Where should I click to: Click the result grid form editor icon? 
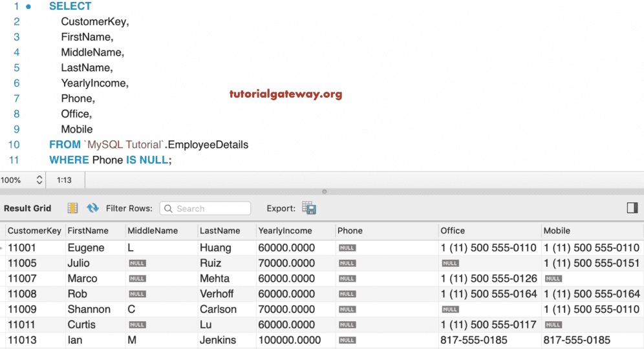click(x=72, y=208)
